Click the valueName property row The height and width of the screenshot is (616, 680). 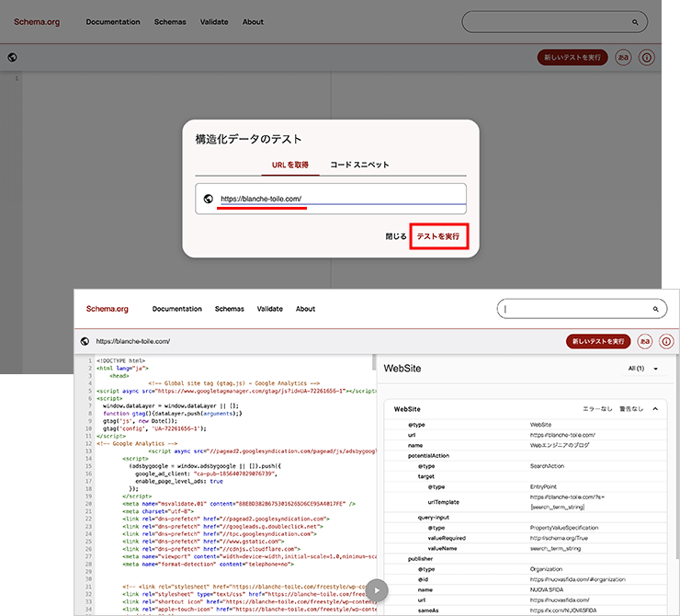pos(526,548)
